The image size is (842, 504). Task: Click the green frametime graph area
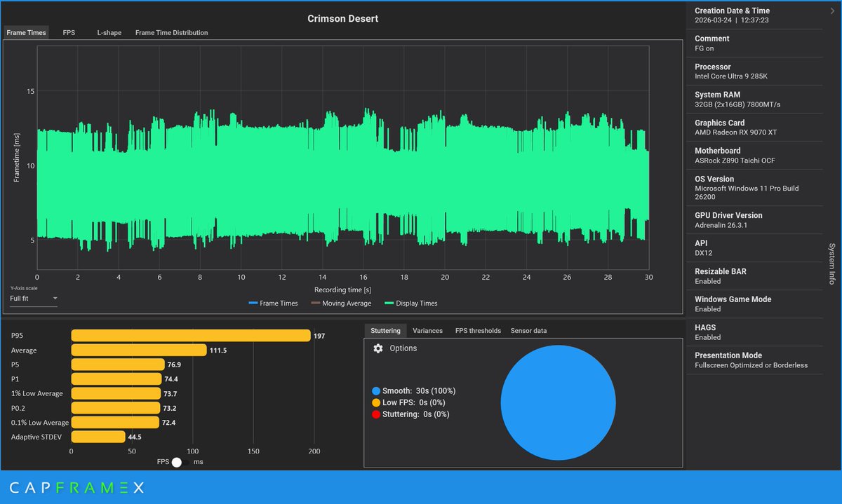(342, 179)
